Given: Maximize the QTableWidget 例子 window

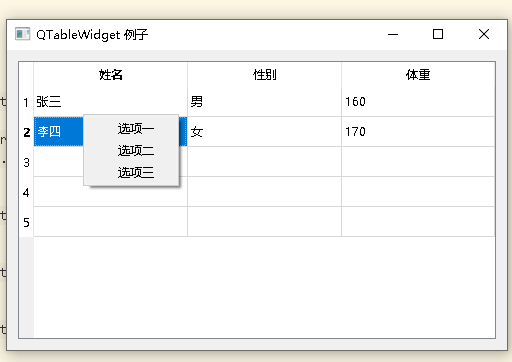Looking at the screenshot, I should tap(438, 34).
